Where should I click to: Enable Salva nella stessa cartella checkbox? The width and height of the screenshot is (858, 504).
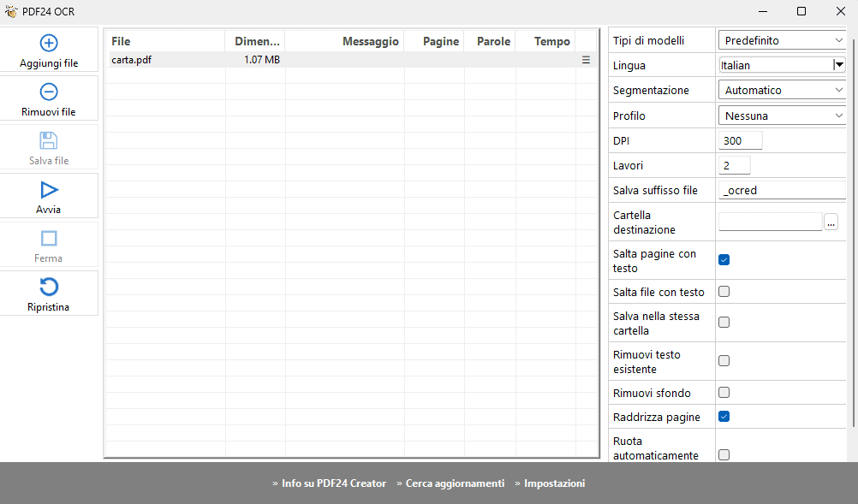[724, 322]
